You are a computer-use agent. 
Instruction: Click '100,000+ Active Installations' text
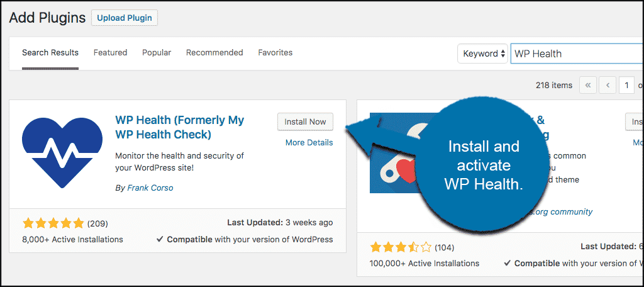pos(425,263)
